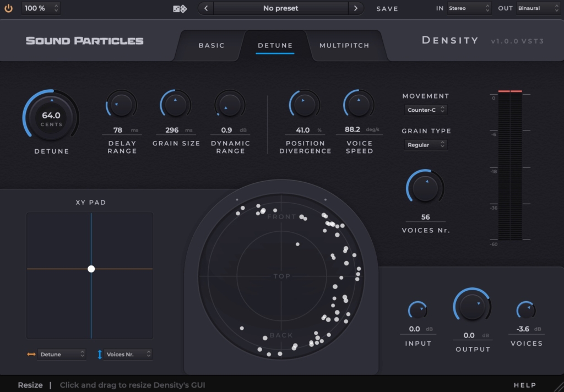Click the Voice Speed knob
564x392 pixels.
tap(359, 104)
